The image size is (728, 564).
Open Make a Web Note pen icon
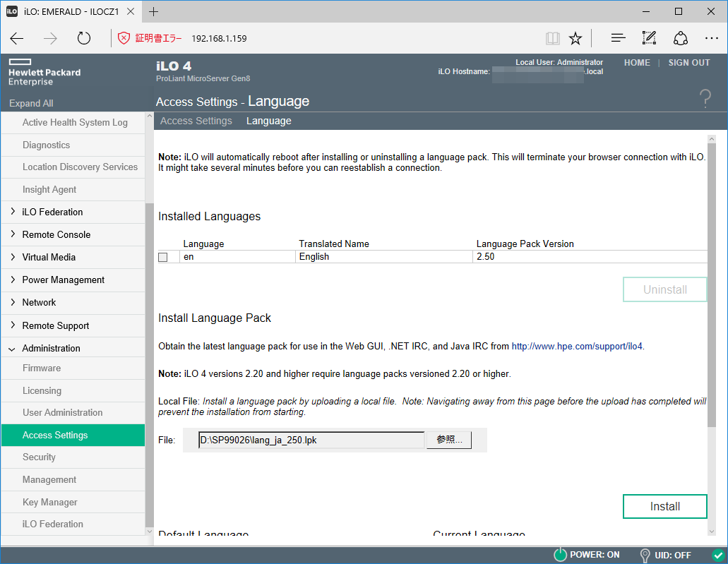tap(649, 38)
